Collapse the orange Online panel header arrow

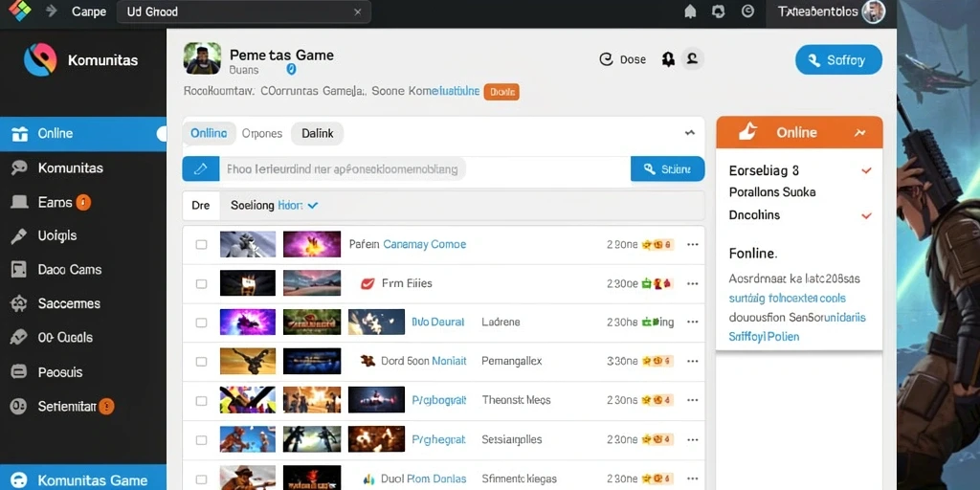tap(860, 132)
